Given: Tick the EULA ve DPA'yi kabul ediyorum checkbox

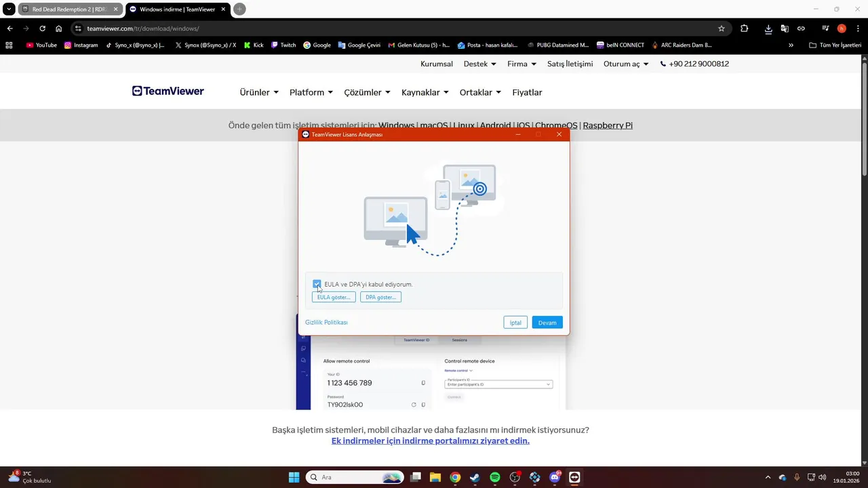Looking at the screenshot, I should pyautogui.click(x=317, y=284).
